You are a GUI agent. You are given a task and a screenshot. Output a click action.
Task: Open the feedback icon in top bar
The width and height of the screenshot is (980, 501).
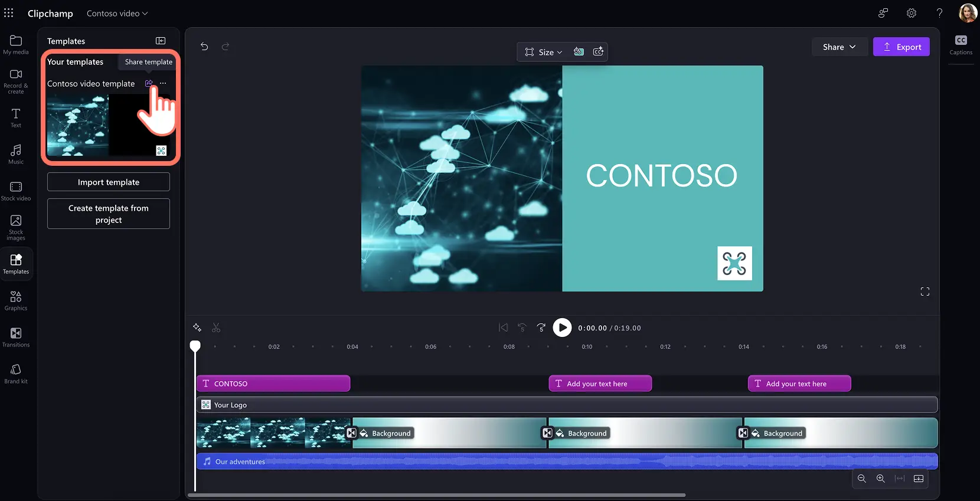(883, 13)
